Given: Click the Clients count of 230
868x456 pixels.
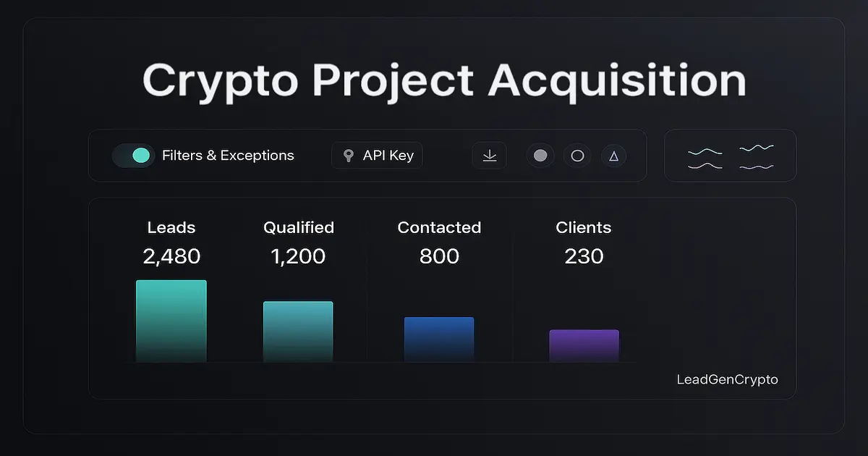Looking at the screenshot, I should tap(584, 256).
